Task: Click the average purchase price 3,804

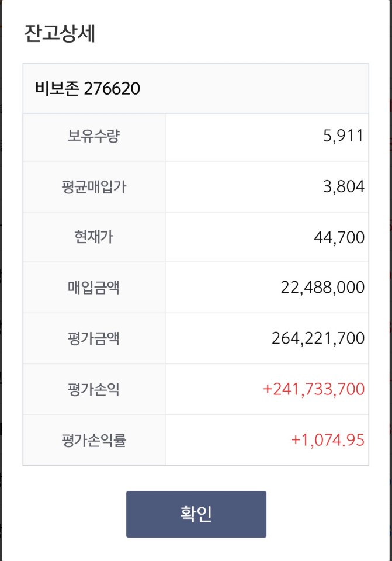Action: click(344, 187)
